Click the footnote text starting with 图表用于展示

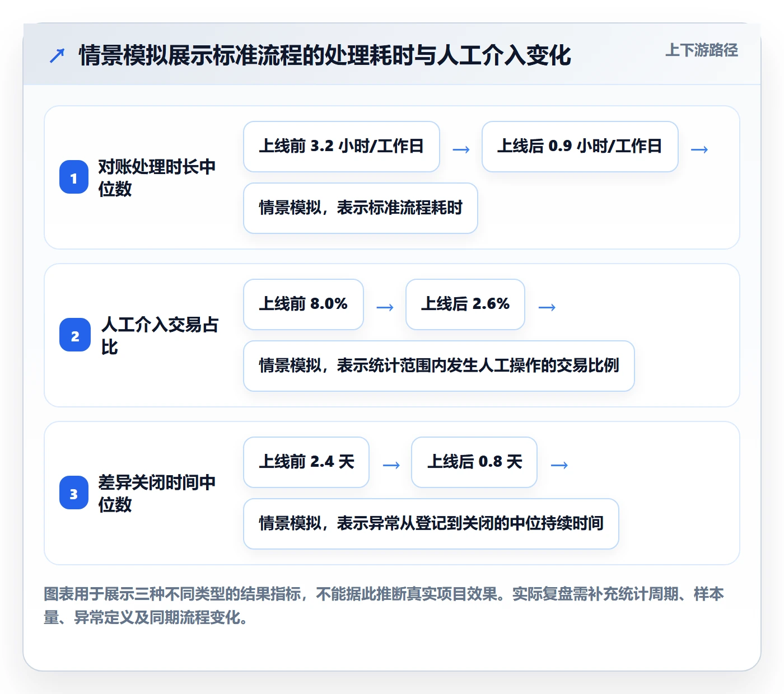pos(384,606)
